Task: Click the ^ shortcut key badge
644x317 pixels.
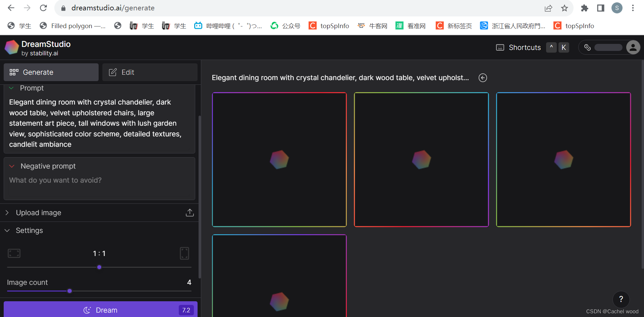Action: pyautogui.click(x=551, y=48)
